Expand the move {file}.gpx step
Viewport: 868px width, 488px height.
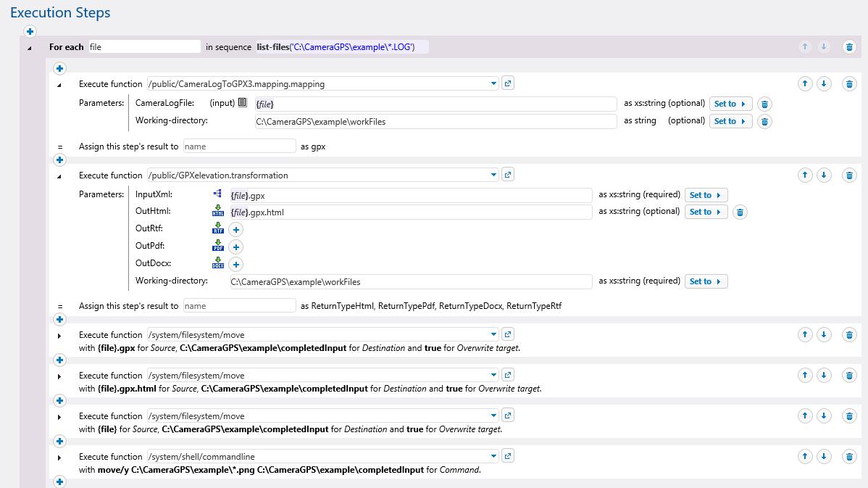[59, 336]
